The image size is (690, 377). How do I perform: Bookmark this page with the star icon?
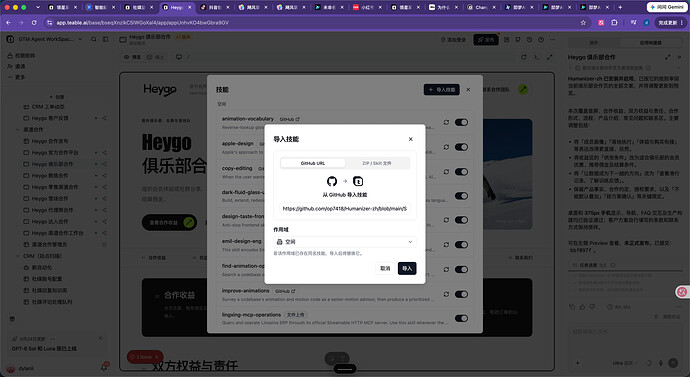click(x=583, y=22)
